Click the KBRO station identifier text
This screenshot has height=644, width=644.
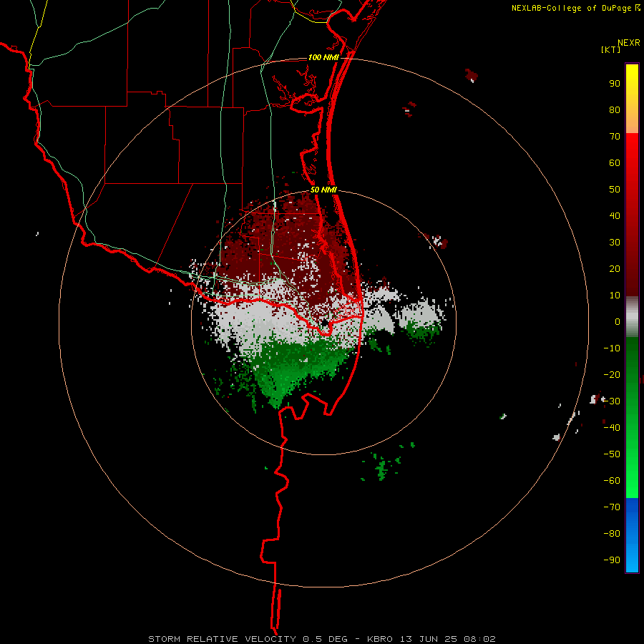tap(380, 639)
